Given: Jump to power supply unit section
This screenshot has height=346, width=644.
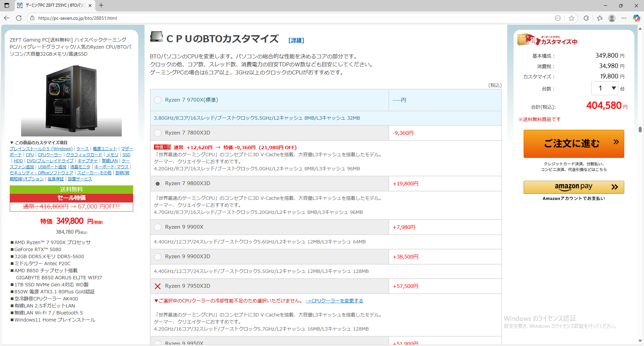Looking at the screenshot, I should pyautogui.click(x=105, y=149).
